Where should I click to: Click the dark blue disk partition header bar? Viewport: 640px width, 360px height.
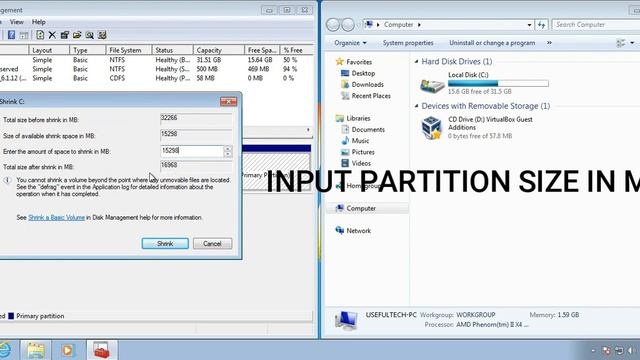click(276, 148)
